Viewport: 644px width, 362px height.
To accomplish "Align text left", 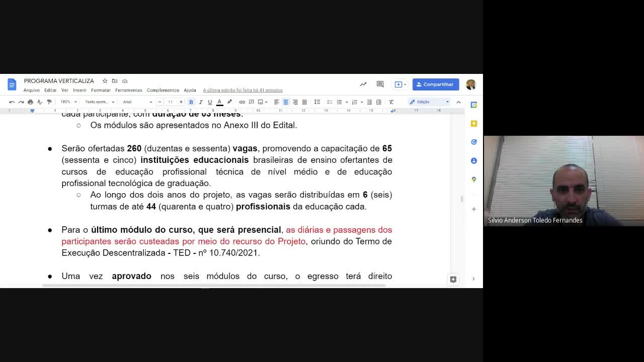I will (x=276, y=102).
